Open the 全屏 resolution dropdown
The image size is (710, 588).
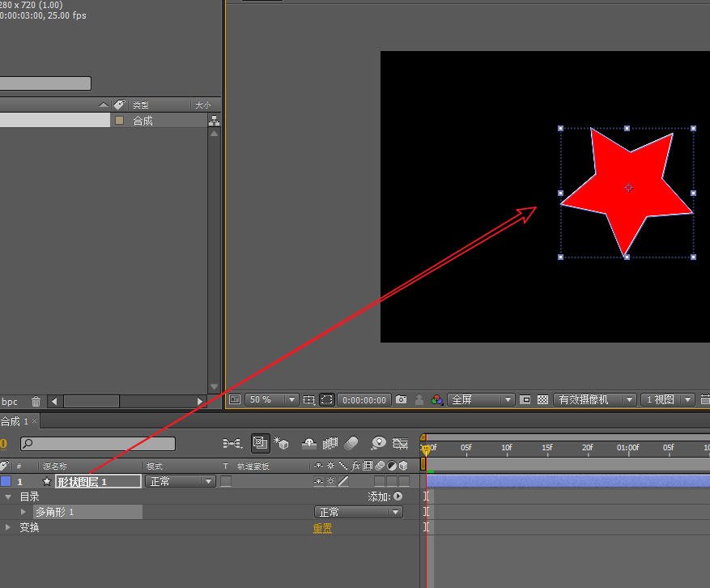pyautogui.click(x=481, y=399)
